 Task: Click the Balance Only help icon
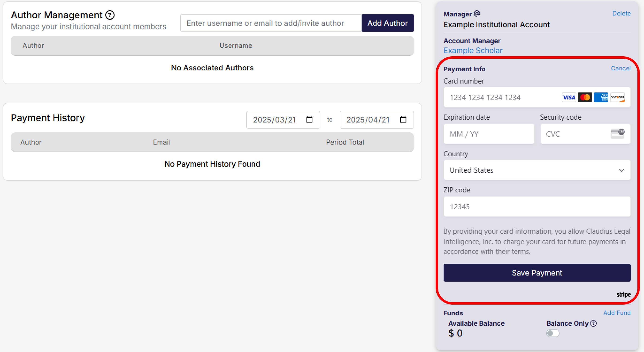[x=593, y=324]
